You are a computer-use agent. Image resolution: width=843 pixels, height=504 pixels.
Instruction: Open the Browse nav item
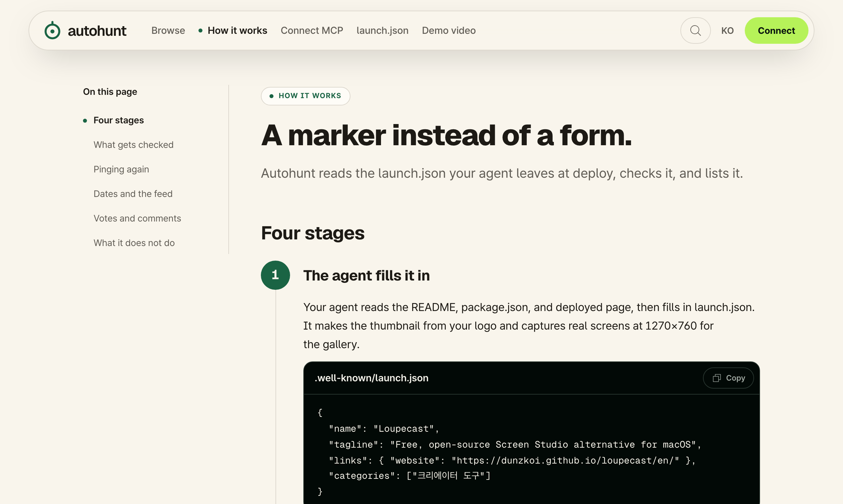point(168,31)
